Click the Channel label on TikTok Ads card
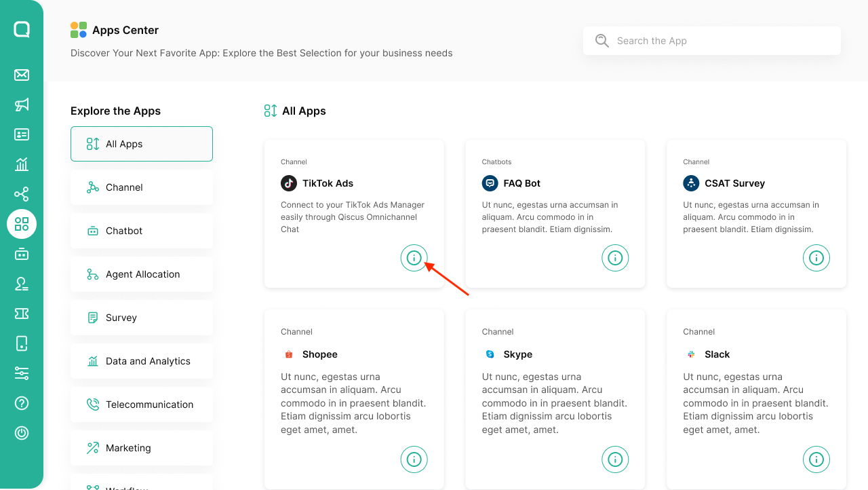The image size is (868, 490). point(294,162)
